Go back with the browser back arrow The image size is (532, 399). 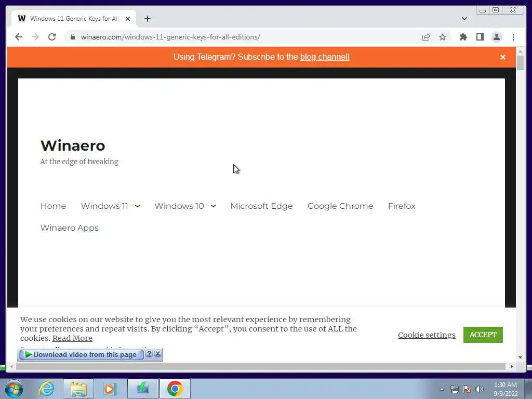(19, 37)
